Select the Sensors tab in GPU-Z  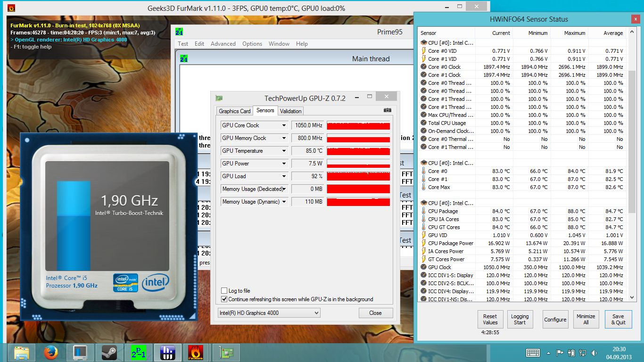pyautogui.click(x=265, y=110)
